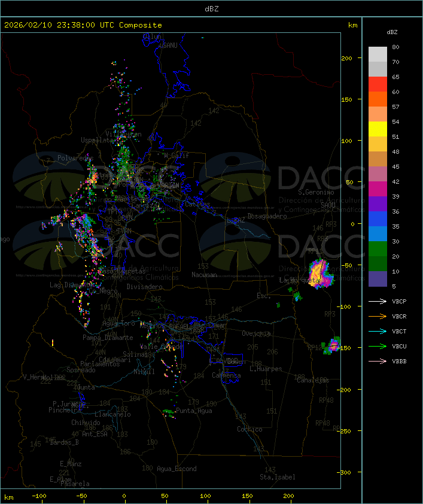423x504 pixels.
Task: Click the green echo beside Punta_Agua
Action: click(168, 412)
